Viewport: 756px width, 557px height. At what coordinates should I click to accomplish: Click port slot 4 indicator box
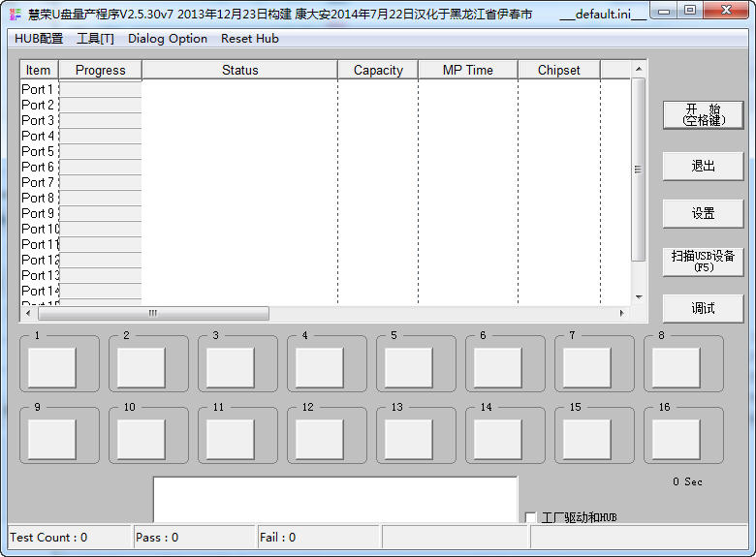320,368
